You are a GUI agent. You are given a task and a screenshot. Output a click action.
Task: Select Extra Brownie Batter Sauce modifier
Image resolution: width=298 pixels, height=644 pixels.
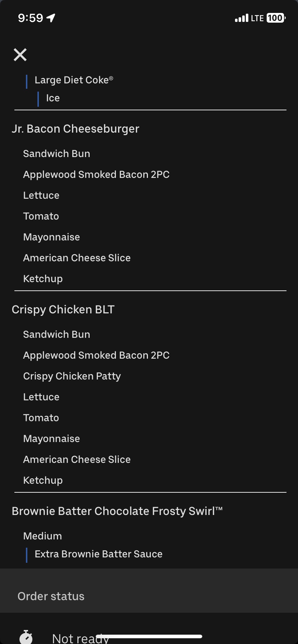pos(98,554)
